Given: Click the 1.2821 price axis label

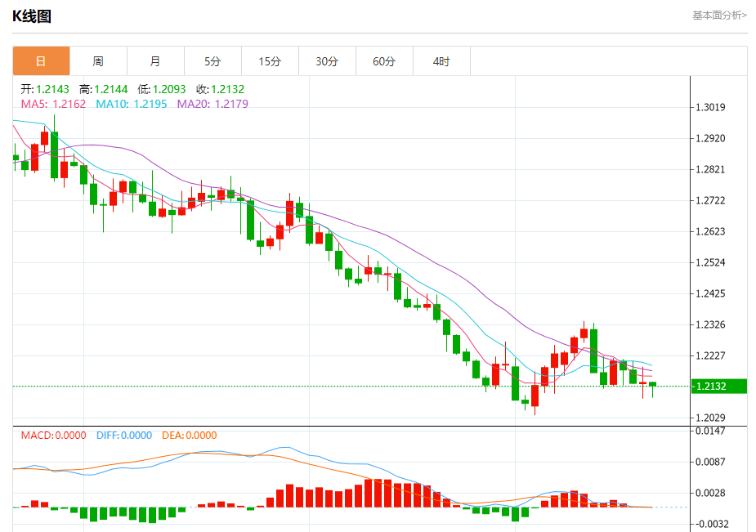Looking at the screenshot, I should pyautogui.click(x=710, y=169).
